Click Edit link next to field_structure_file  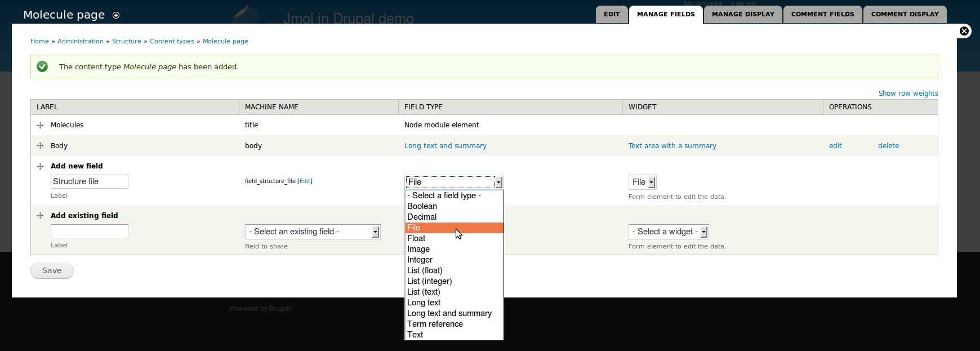click(305, 181)
